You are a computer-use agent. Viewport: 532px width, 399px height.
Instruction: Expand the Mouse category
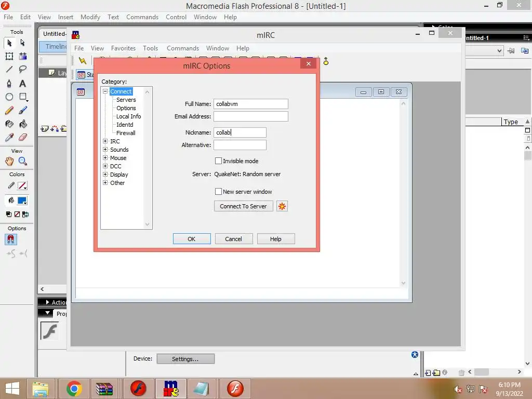click(105, 158)
